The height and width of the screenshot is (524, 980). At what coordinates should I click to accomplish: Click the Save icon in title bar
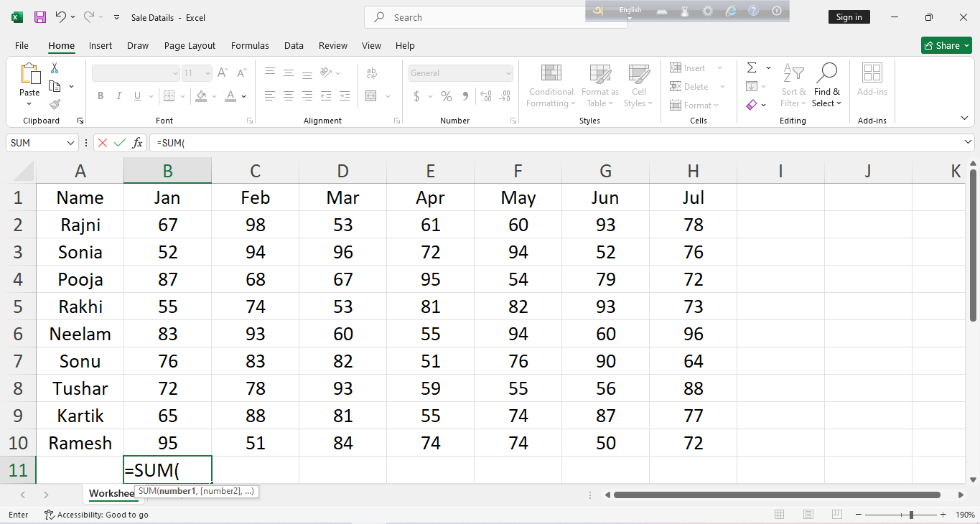[40, 17]
